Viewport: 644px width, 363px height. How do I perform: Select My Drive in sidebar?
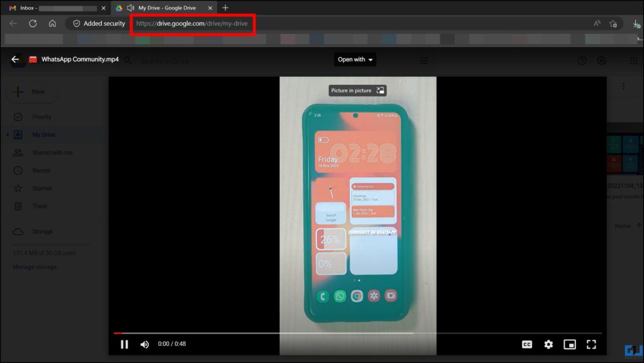click(43, 135)
